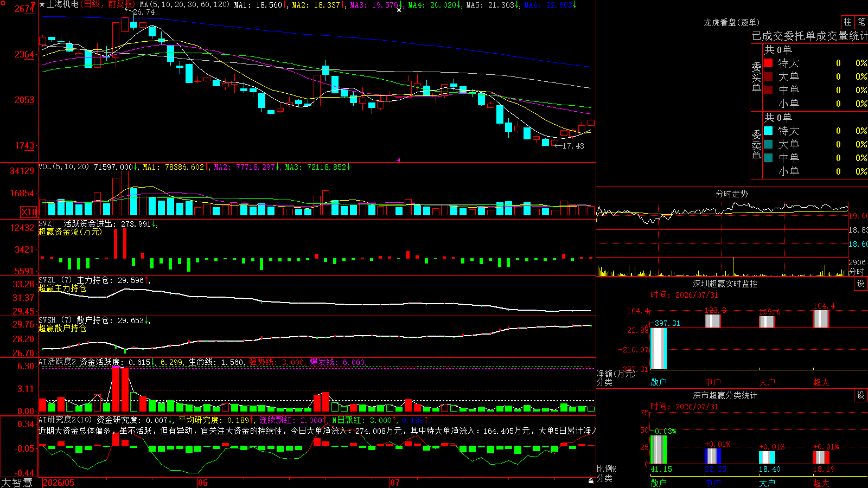Click the 深圳超赢实时监控 panel title
868x488 pixels.
(725, 284)
